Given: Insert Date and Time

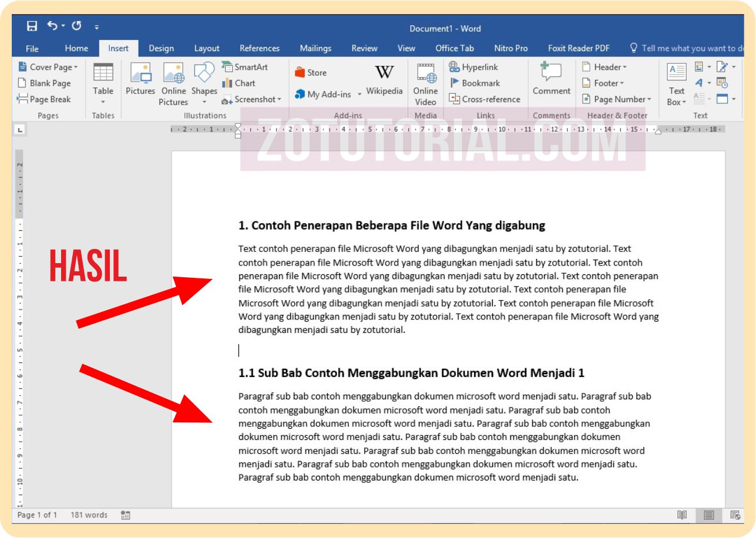Looking at the screenshot, I should click(x=722, y=83).
